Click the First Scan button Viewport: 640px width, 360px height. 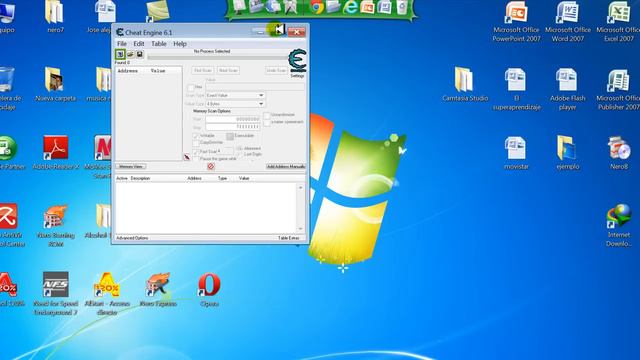(203, 71)
